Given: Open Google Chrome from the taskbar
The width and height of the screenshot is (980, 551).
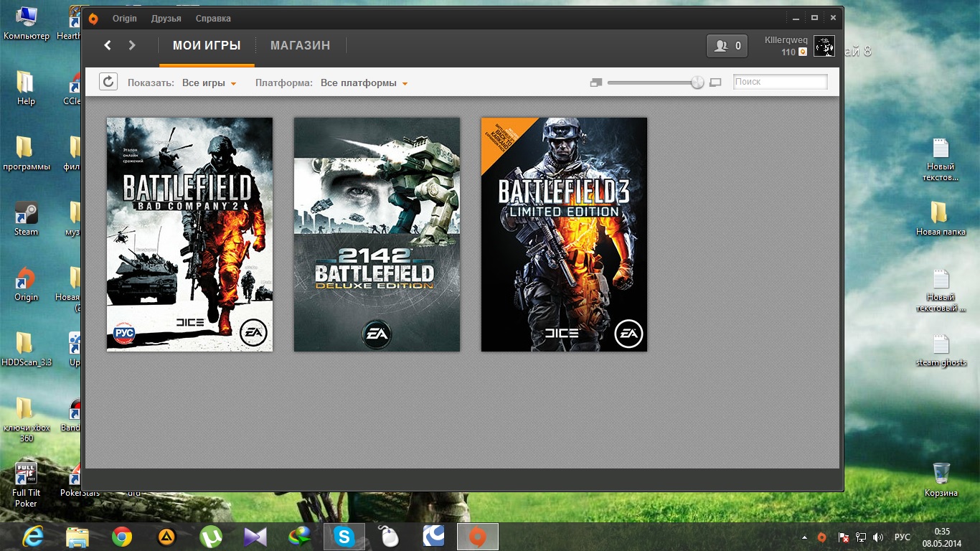Looking at the screenshot, I should (x=122, y=537).
